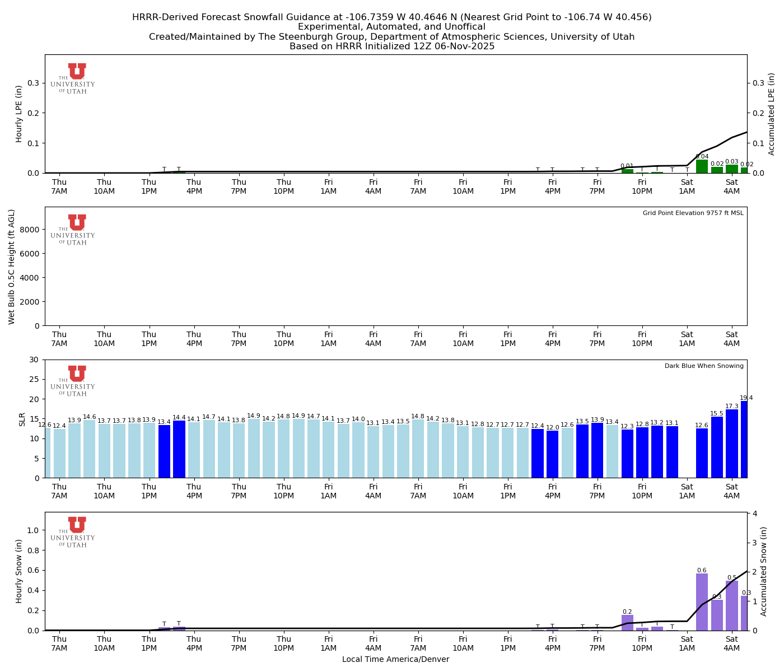The height and width of the screenshot is (672, 784).
Task: Click the 'Grid Point Elevation 9757 ft MSL' note
Action: [x=693, y=213]
